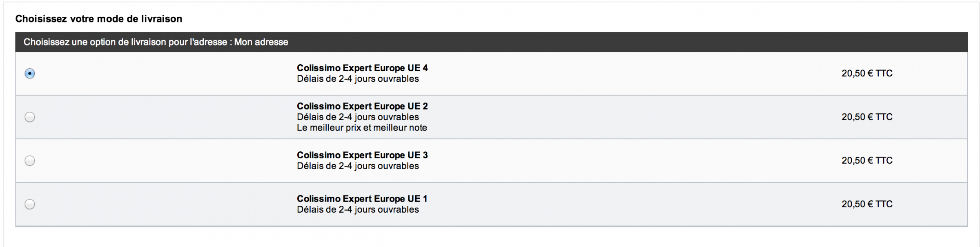Click the delivery delay text under UE 2

[x=358, y=117]
